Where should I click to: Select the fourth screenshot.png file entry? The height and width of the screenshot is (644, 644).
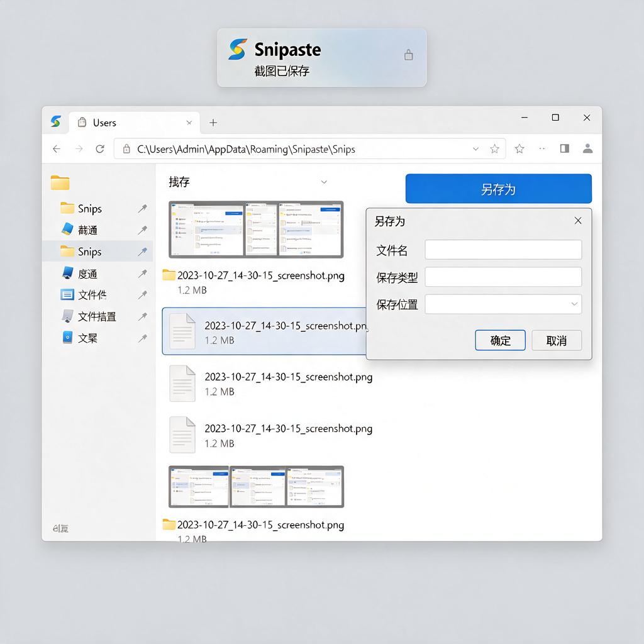click(271, 435)
